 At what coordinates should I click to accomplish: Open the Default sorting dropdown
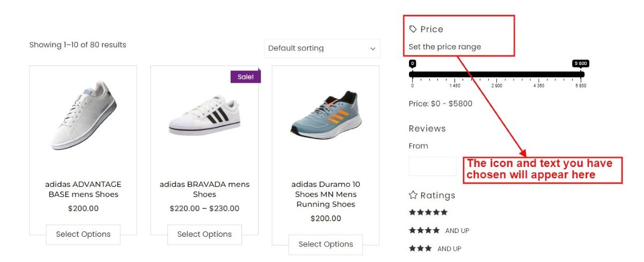click(x=322, y=48)
